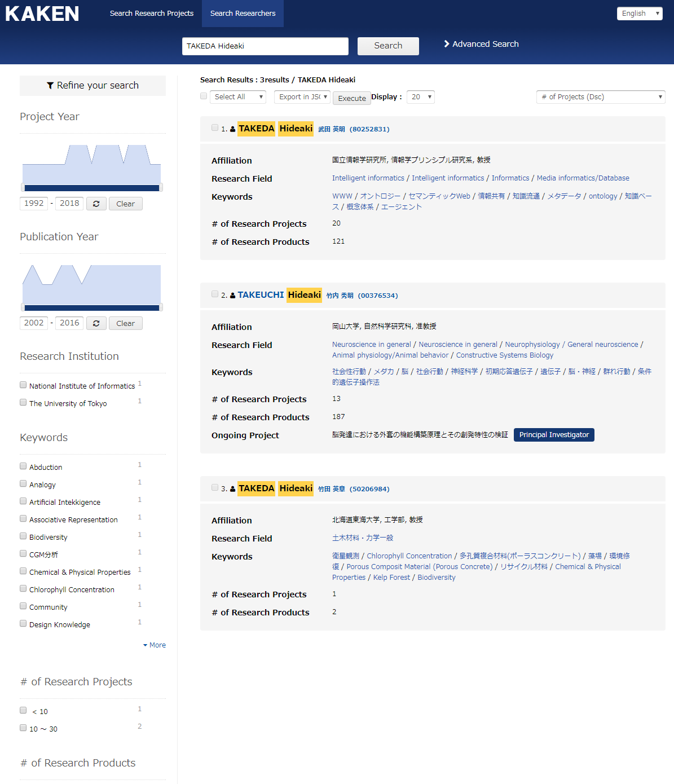
Task: Open the Media informatics/Database research field link
Action: [583, 178]
